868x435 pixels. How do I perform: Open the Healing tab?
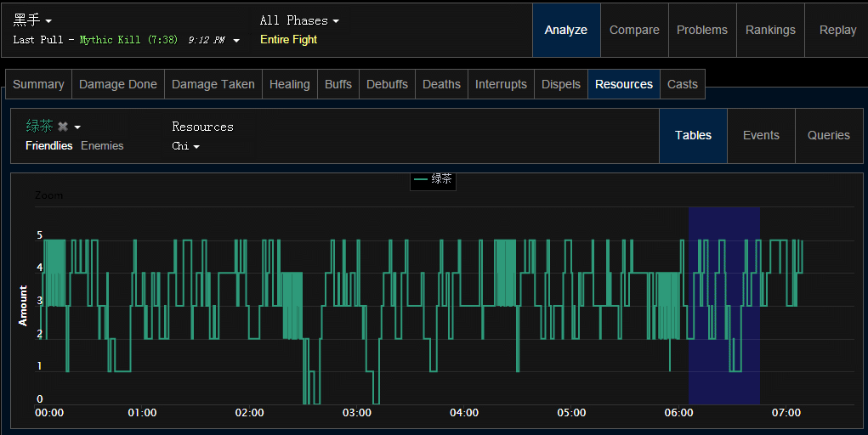tap(289, 84)
